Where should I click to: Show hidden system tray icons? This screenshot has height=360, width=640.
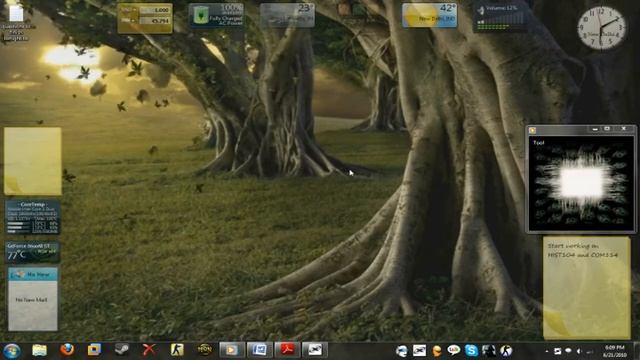point(547,351)
